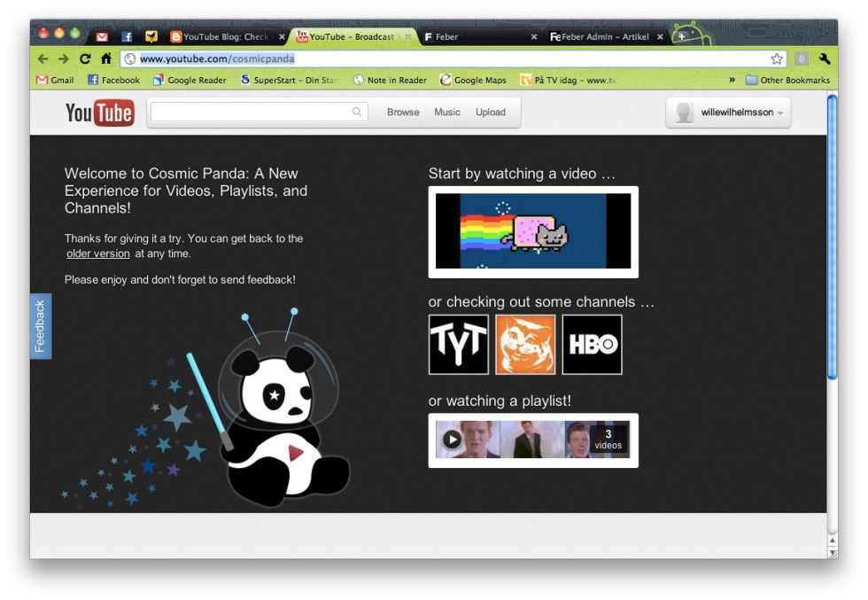868x600 pixels.
Task: Reload the page with refresh icon
Action: click(x=85, y=58)
